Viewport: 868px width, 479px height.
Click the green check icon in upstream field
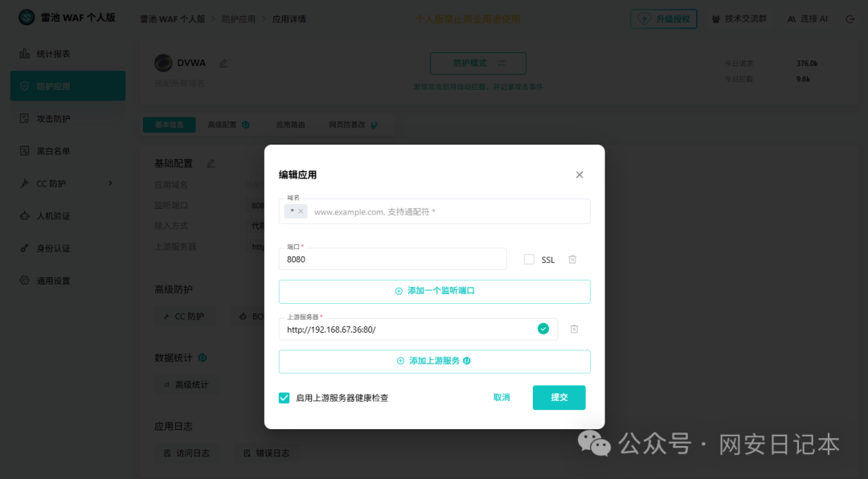click(543, 329)
